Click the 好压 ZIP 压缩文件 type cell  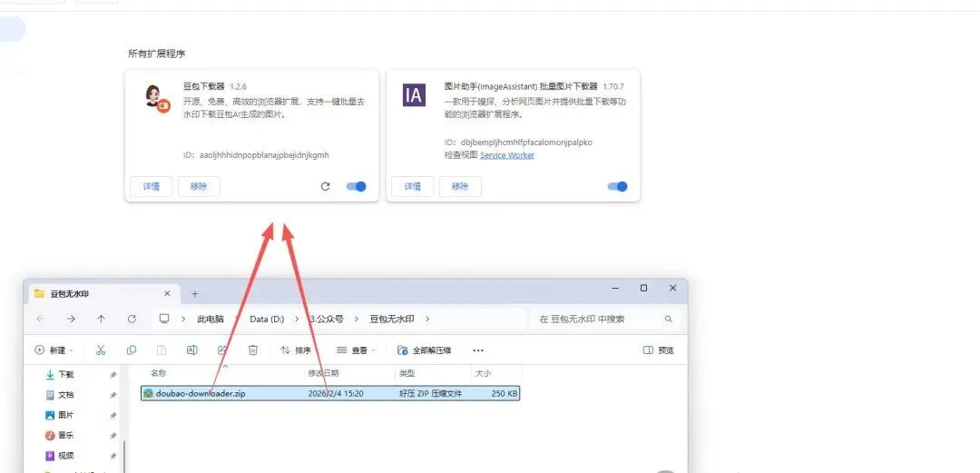pyautogui.click(x=431, y=393)
